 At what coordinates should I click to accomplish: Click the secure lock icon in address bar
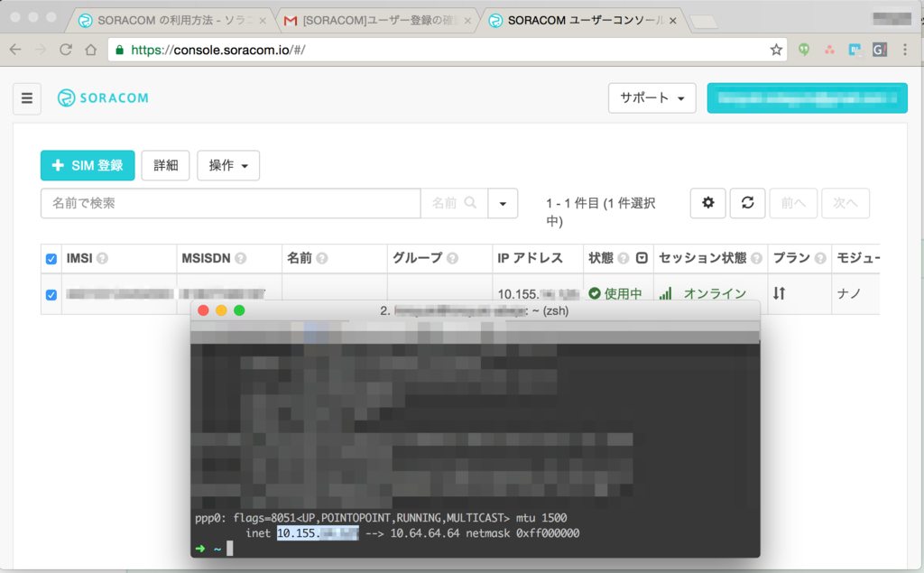coord(120,51)
